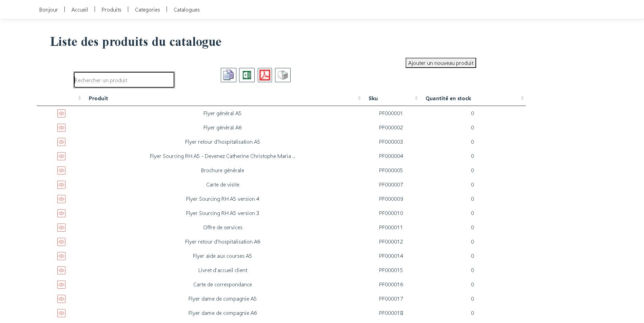This screenshot has height=323, width=644.
Task: Open the Produits navigation link
Action: [111, 10]
